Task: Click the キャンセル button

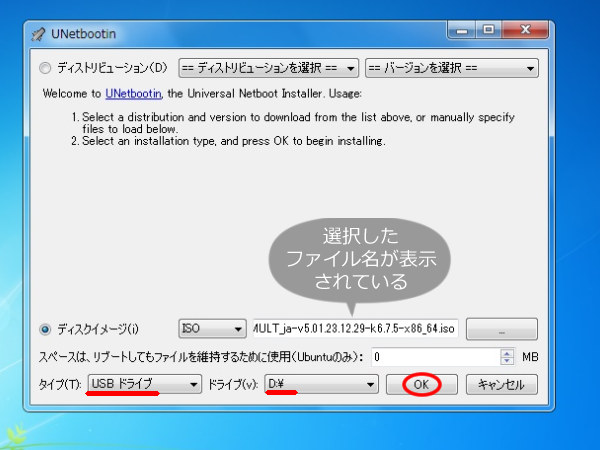Action: [x=502, y=384]
